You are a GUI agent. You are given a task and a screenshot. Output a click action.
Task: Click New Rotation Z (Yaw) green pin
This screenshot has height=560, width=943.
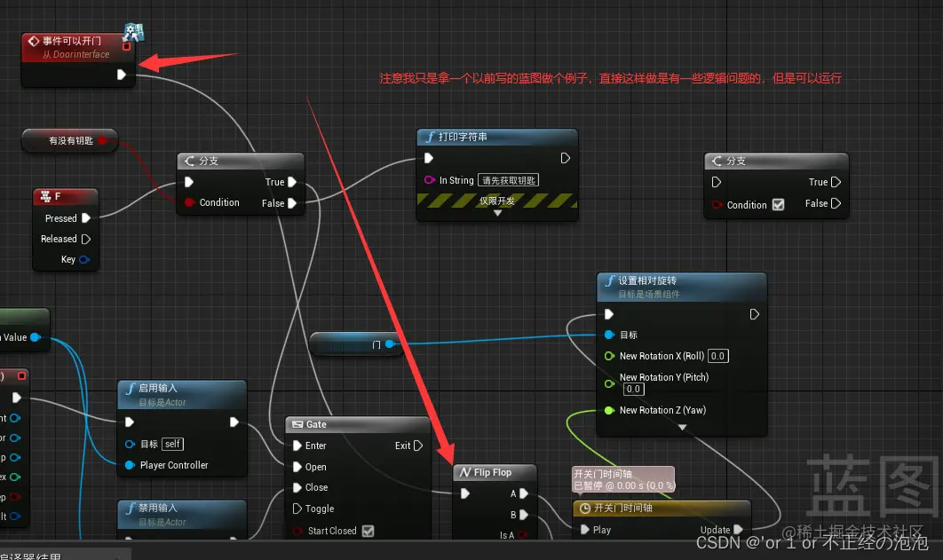609,410
